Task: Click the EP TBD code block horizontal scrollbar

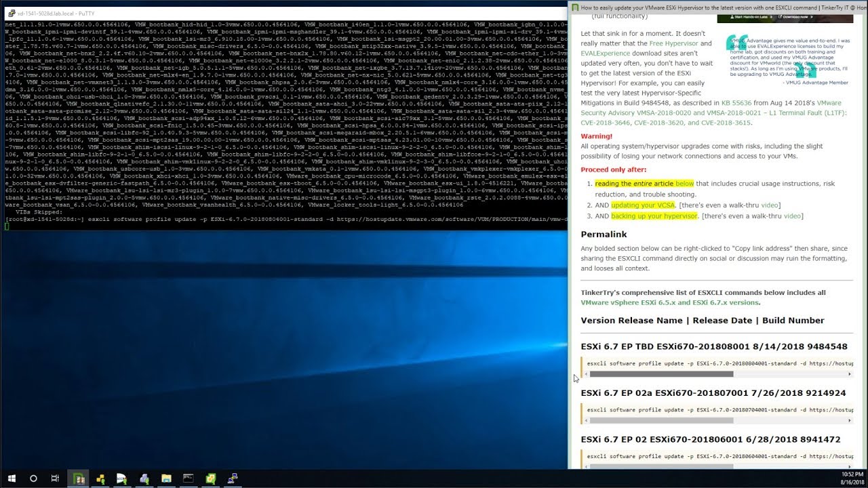Action: [x=661, y=374]
